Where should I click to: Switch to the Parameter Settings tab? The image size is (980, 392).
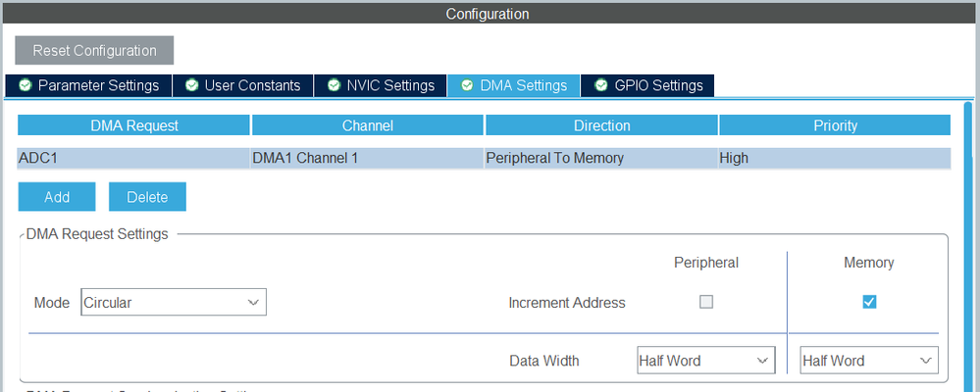(88, 85)
